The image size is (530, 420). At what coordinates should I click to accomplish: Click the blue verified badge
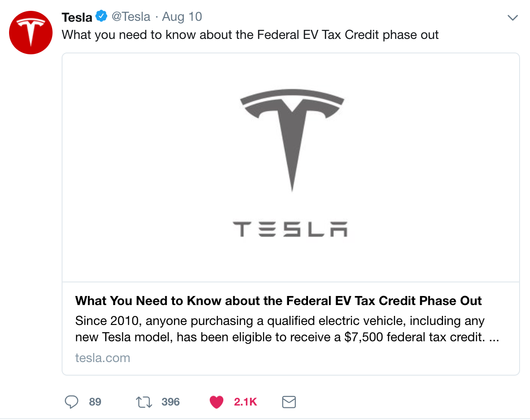[x=101, y=16]
